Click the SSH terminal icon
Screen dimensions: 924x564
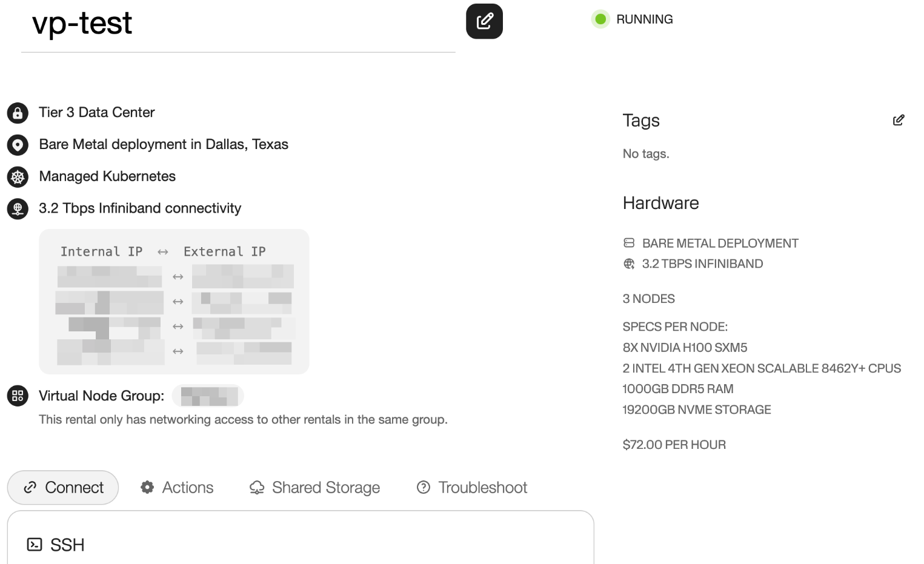[x=35, y=545]
